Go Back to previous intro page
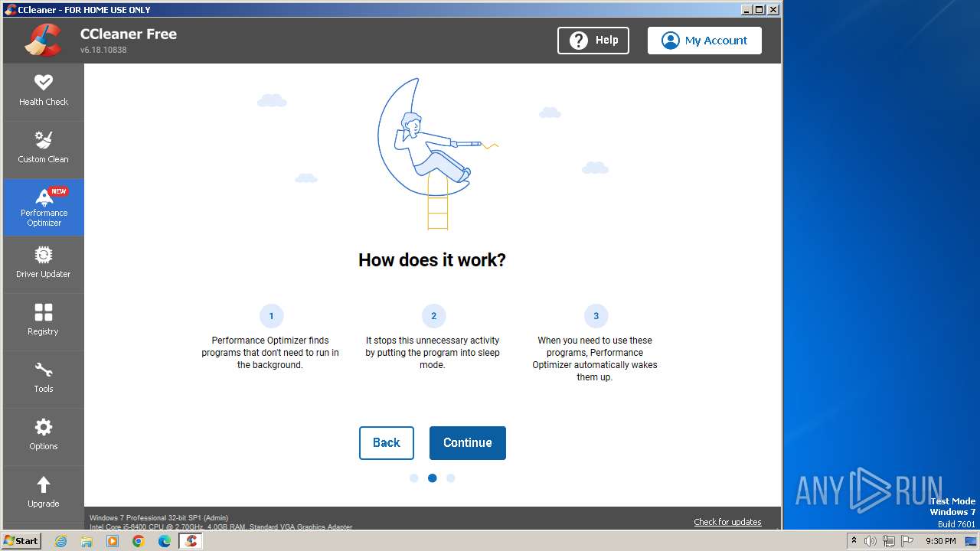The height and width of the screenshot is (551, 980). [x=387, y=443]
